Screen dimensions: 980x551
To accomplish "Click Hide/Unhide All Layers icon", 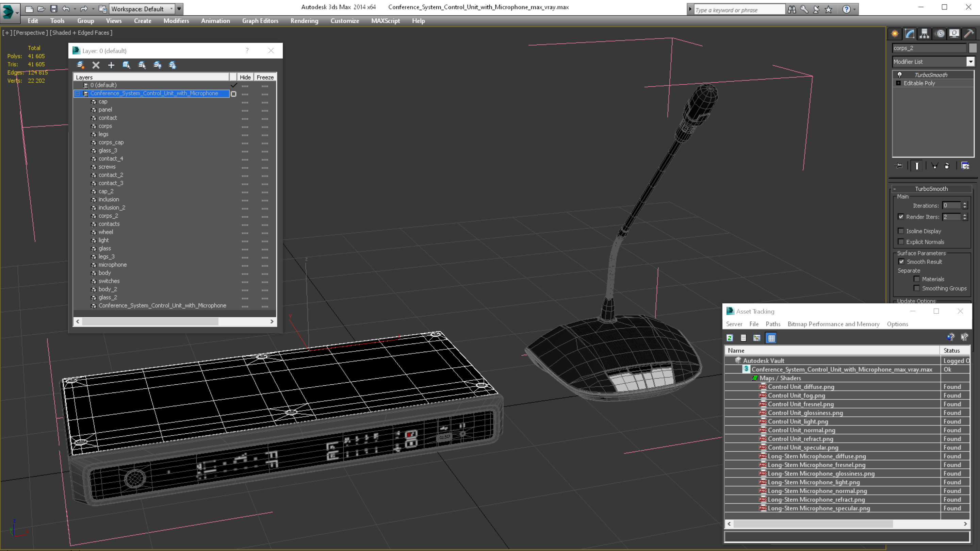I will pyautogui.click(x=157, y=65).
